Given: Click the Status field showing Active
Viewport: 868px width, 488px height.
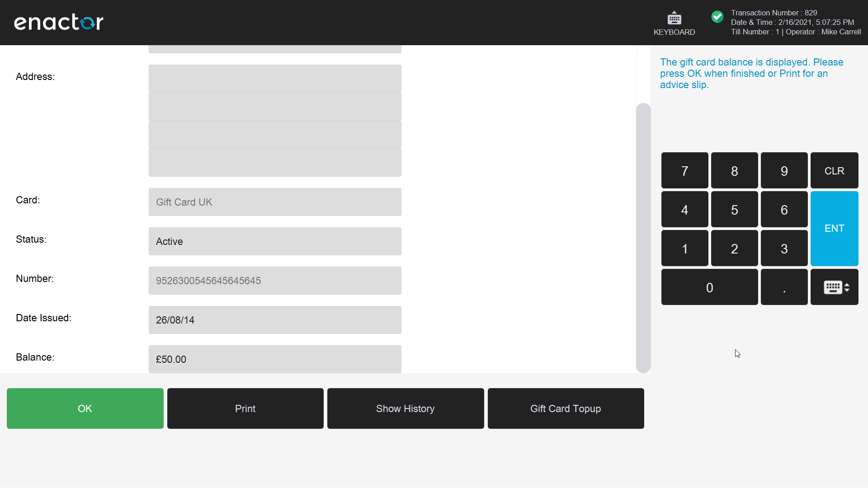Looking at the screenshot, I should [x=275, y=241].
